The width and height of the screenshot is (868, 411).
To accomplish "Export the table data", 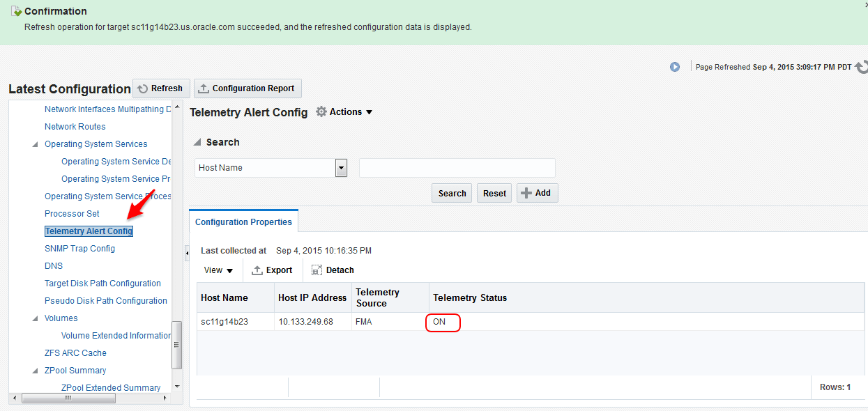I will 272,270.
